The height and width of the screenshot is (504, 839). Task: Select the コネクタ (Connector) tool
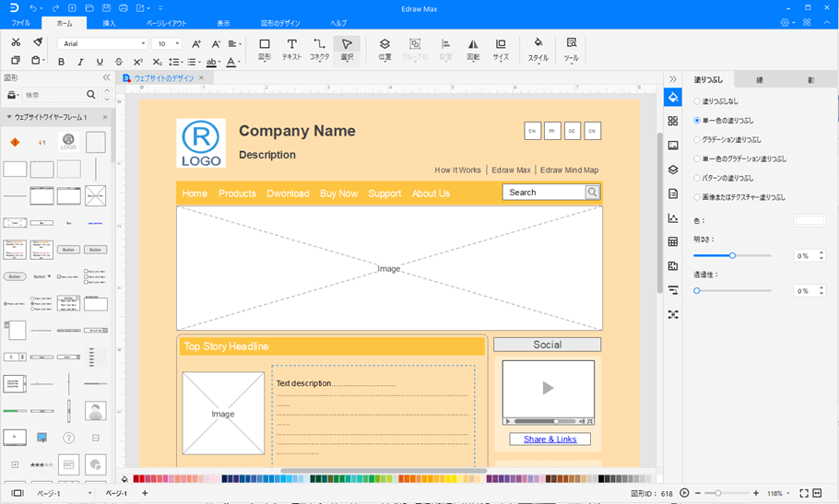pyautogui.click(x=319, y=49)
